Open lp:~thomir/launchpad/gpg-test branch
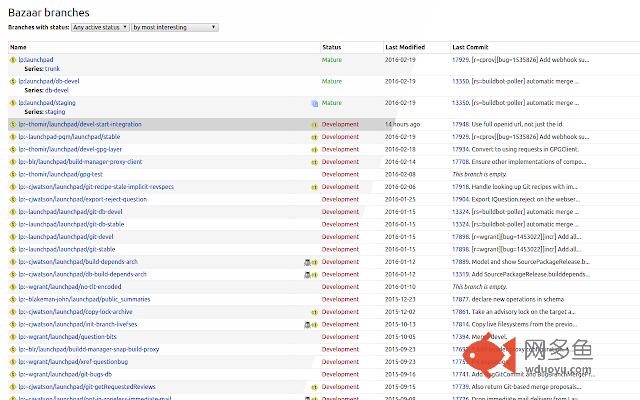 [x=60, y=174]
